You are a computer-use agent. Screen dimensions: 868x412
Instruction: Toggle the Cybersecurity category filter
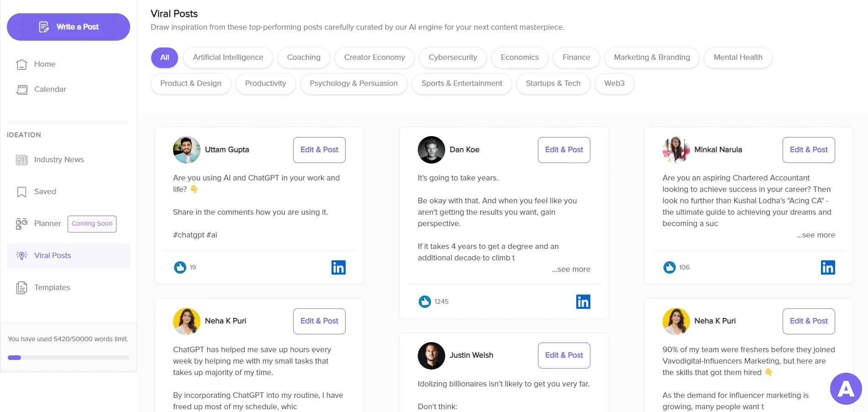452,58
